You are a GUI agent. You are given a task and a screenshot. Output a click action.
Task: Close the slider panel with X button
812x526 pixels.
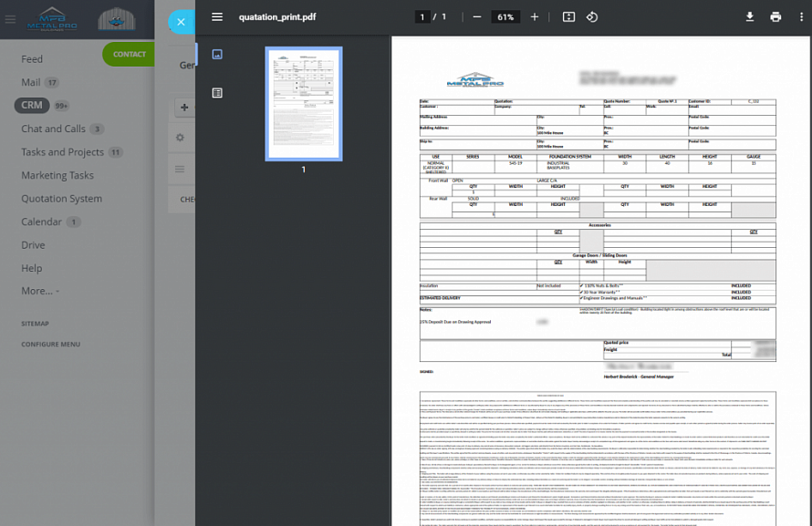[181, 22]
